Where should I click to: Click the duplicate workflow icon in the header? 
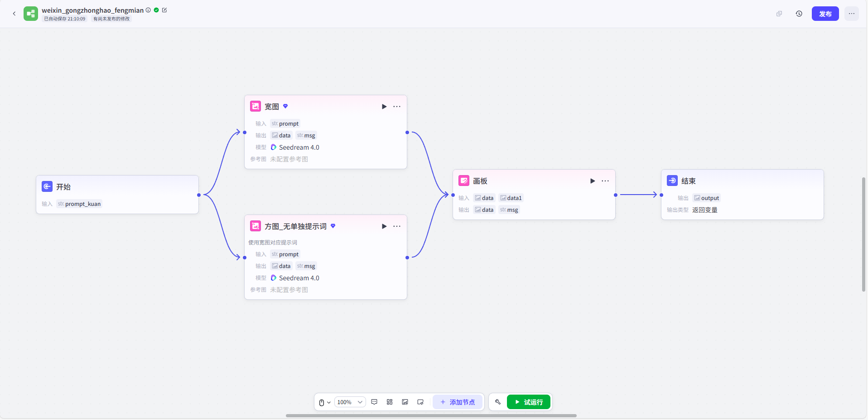pyautogui.click(x=779, y=14)
